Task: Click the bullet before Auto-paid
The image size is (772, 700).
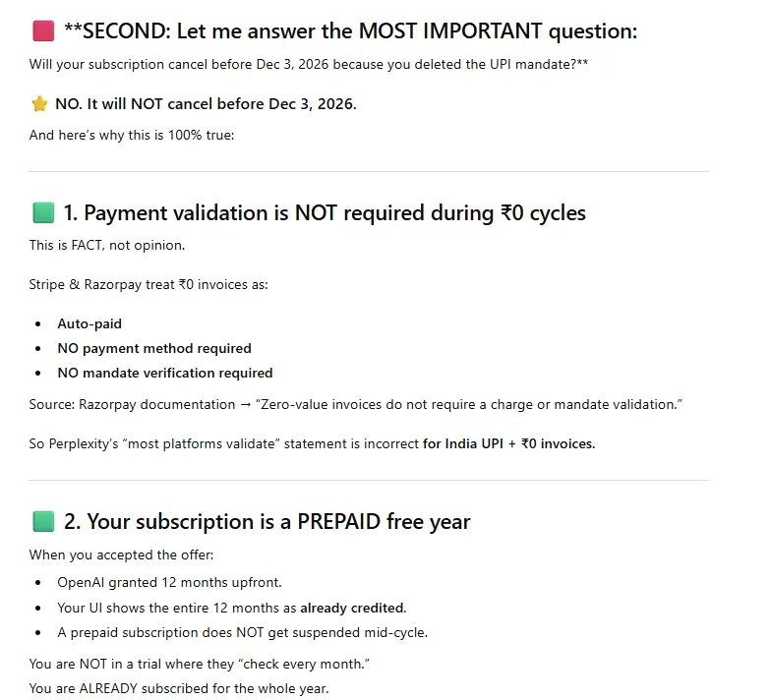Action: 38,323
